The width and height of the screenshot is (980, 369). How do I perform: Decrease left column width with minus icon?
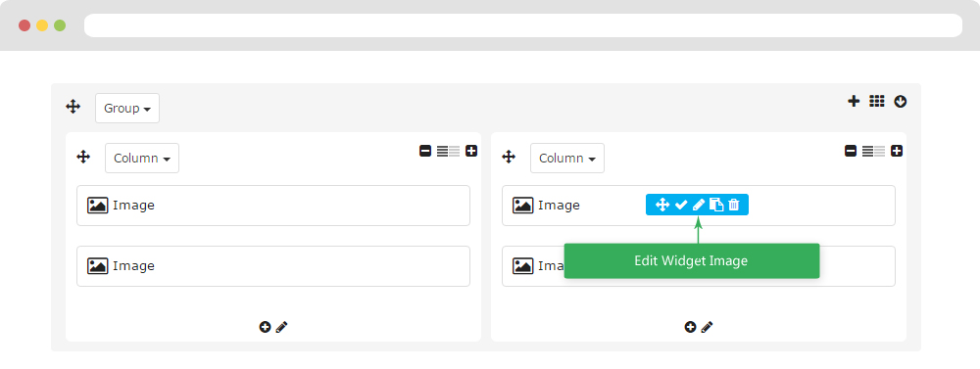[425, 151]
